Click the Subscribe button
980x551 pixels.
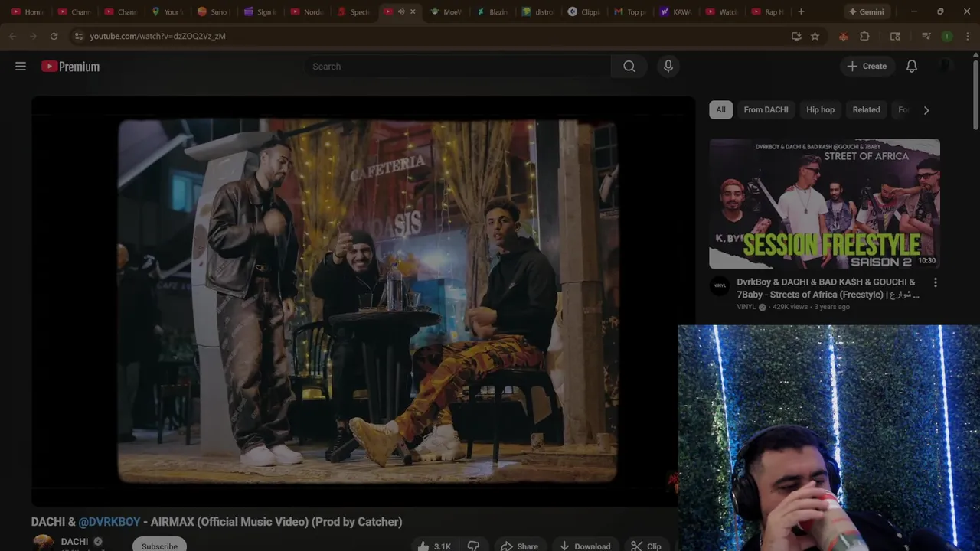(159, 546)
